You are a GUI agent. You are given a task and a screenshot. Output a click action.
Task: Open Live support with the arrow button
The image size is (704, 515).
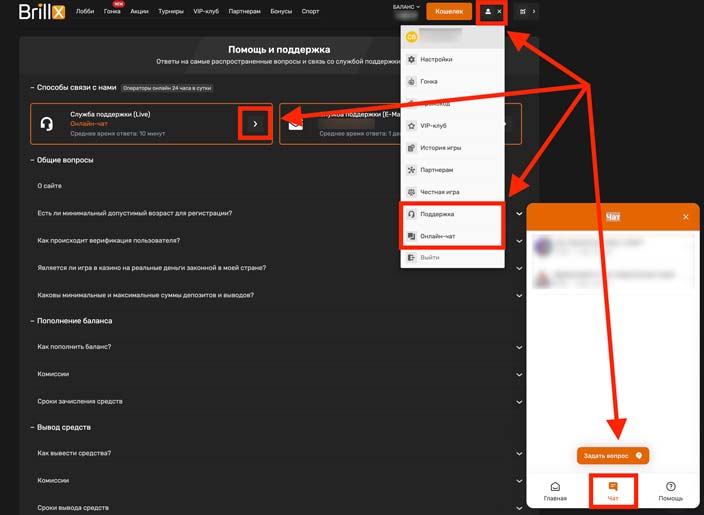[255, 124]
